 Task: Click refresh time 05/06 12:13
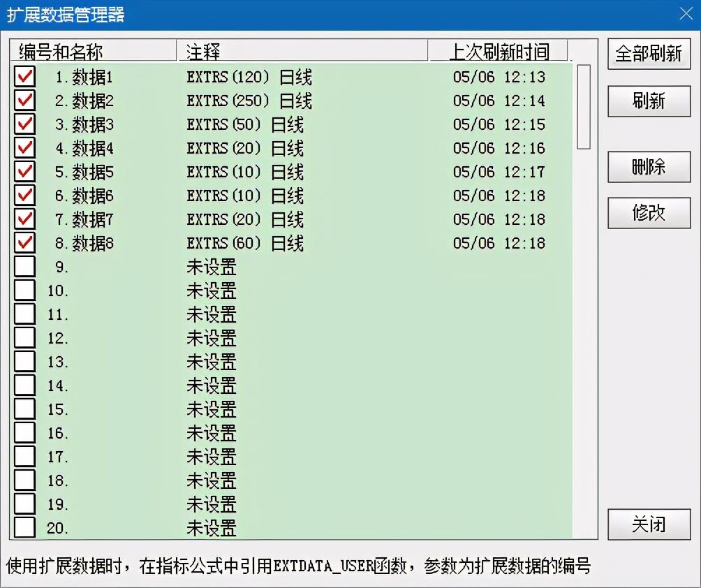coord(499,77)
